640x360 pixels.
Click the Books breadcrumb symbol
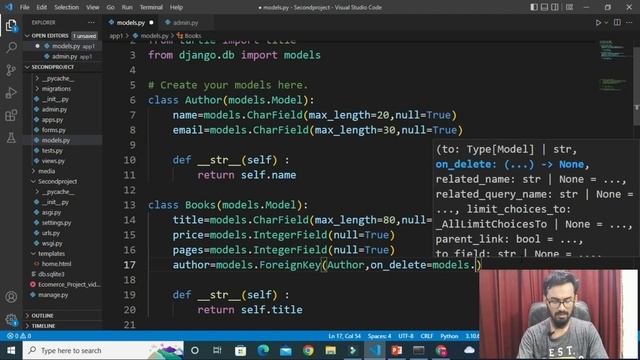[189, 36]
